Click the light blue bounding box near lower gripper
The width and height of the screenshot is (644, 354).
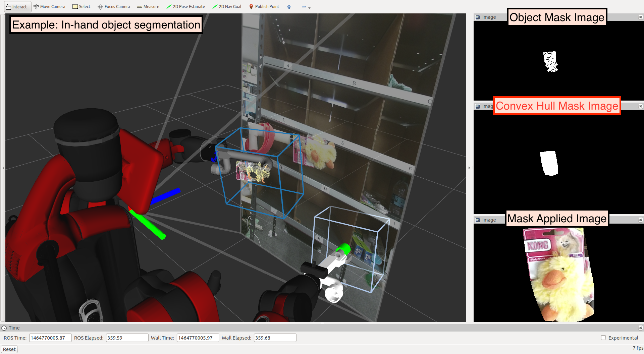351,249
